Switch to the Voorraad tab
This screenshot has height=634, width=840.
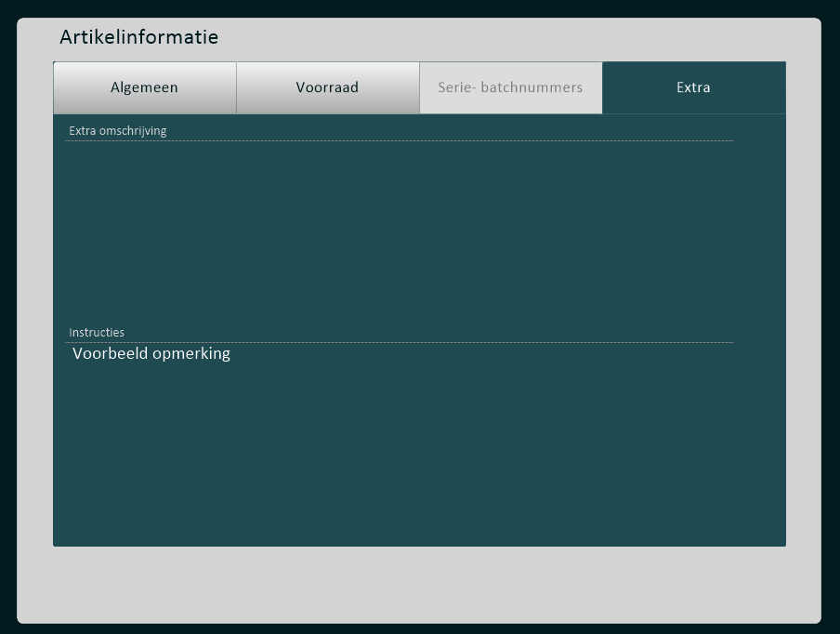[x=327, y=87]
